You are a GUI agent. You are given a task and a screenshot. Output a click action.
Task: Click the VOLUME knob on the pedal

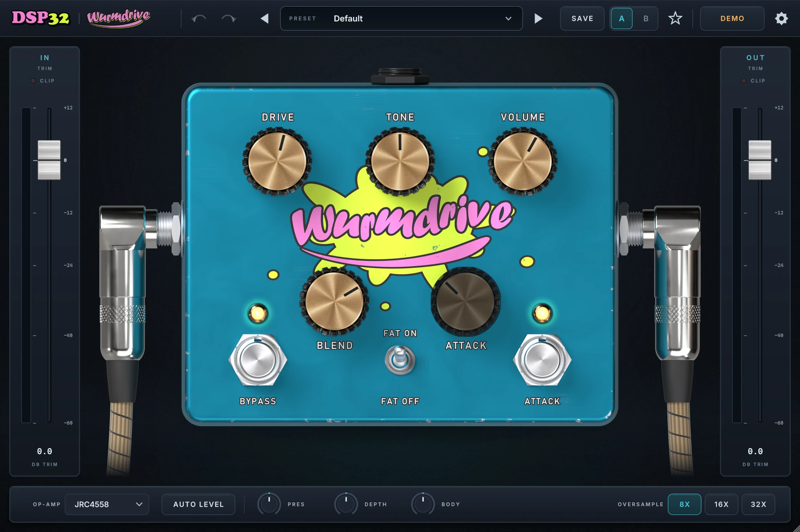coord(523,161)
